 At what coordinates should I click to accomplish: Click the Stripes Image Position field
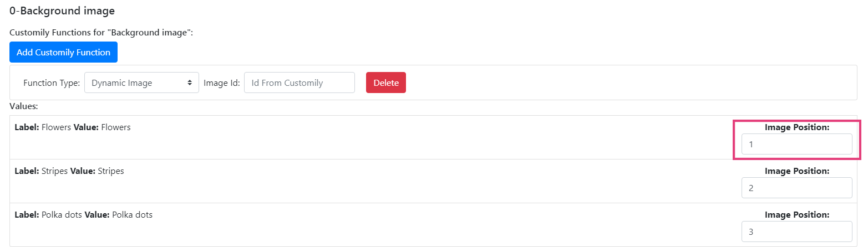click(796, 188)
